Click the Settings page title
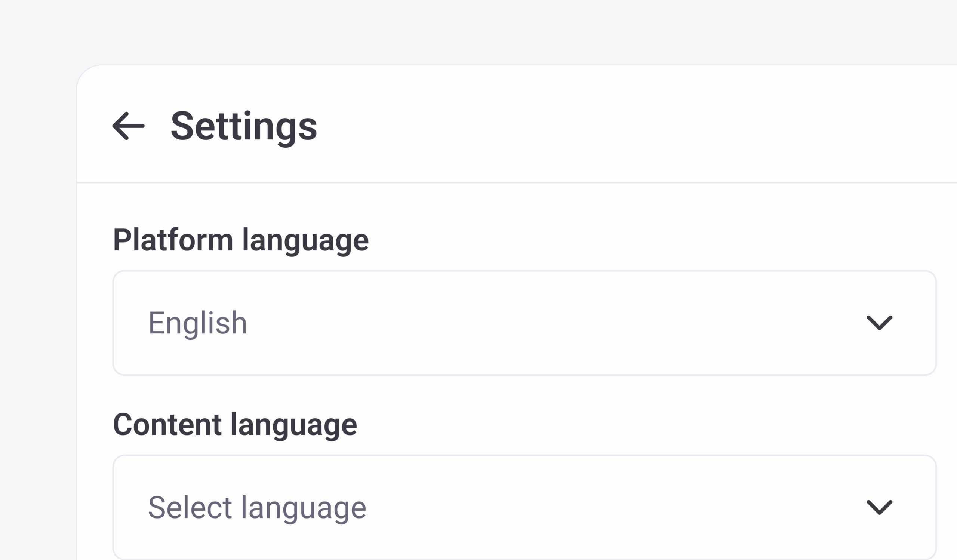The height and width of the screenshot is (560, 957). pyautogui.click(x=243, y=126)
